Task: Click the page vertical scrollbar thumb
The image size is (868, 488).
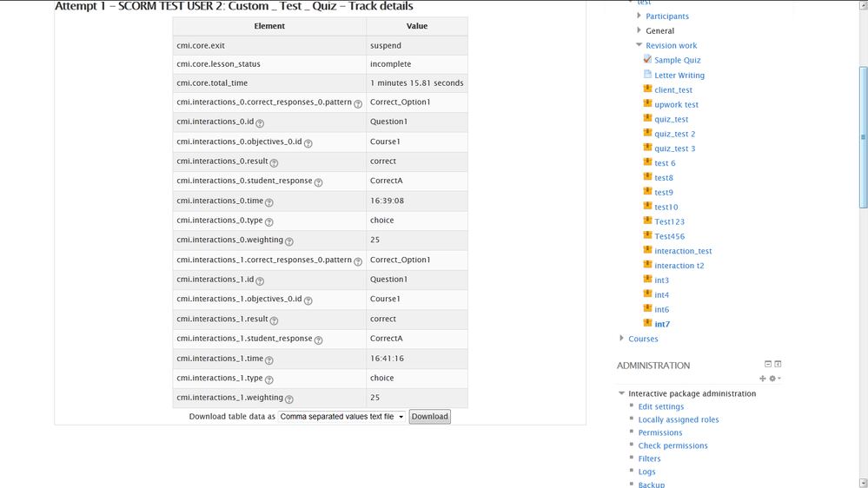Action: 863,137
